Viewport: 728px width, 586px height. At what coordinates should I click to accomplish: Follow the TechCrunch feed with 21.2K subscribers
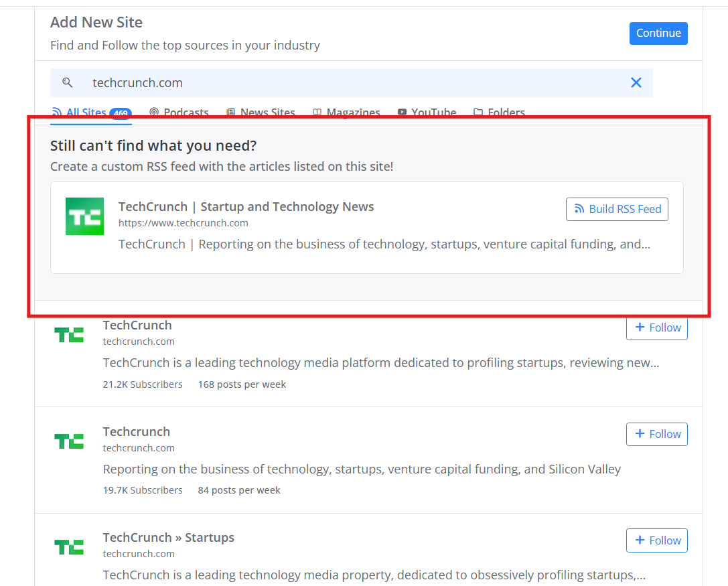(x=656, y=327)
